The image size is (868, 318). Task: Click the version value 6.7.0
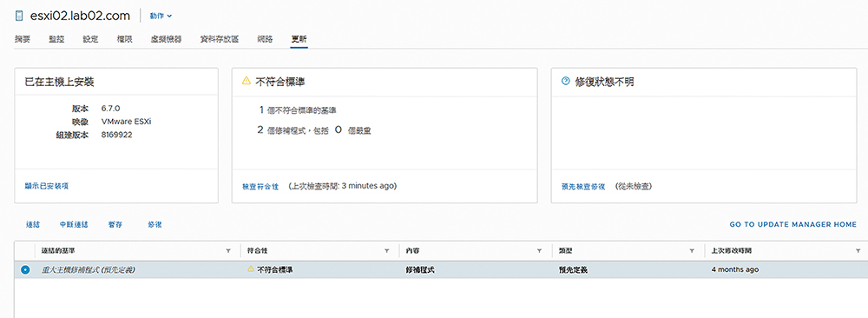click(111, 109)
